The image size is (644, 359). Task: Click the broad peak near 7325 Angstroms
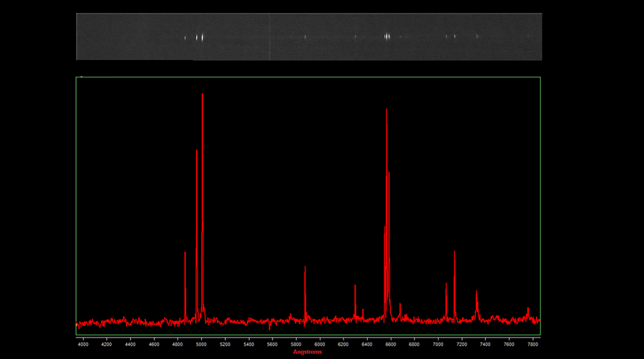coord(477,293)
